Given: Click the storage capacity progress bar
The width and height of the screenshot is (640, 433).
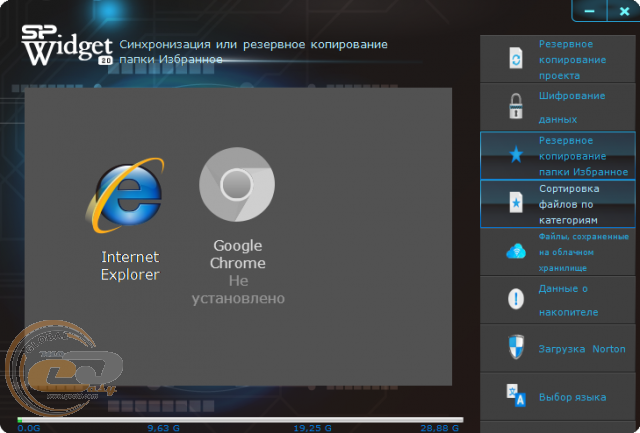Looking at the screenshot, I should pyautogui.click(x=240, y=420).
